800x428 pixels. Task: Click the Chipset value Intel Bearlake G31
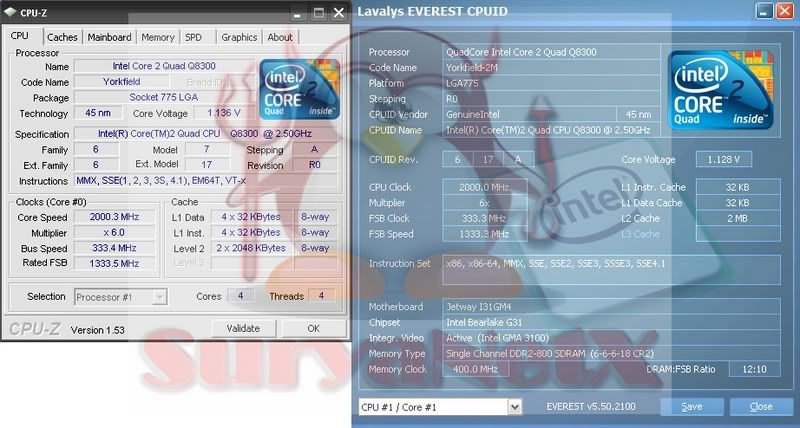[x=611, y=322]
